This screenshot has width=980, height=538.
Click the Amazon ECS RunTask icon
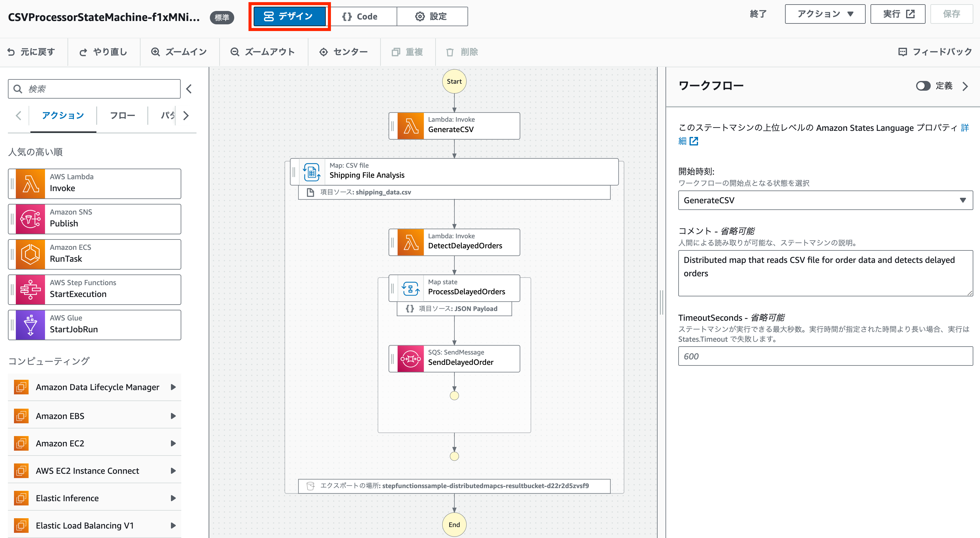coord(30,254)
